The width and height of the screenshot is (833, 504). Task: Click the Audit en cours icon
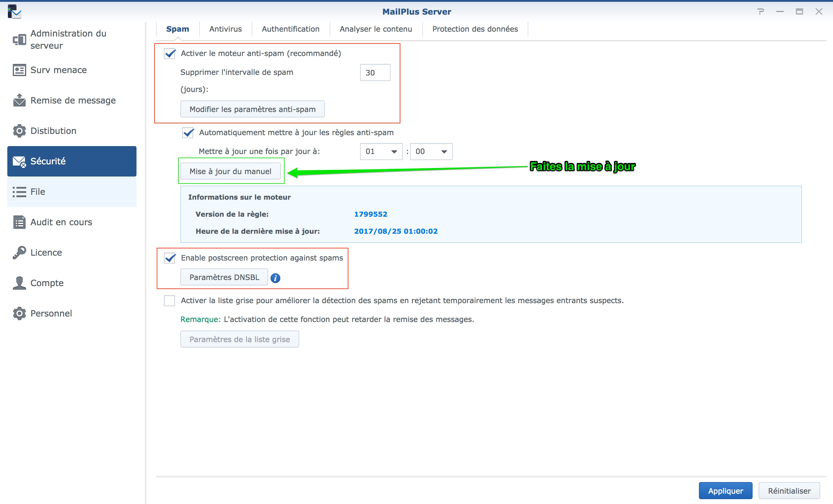tap(19, 222)
